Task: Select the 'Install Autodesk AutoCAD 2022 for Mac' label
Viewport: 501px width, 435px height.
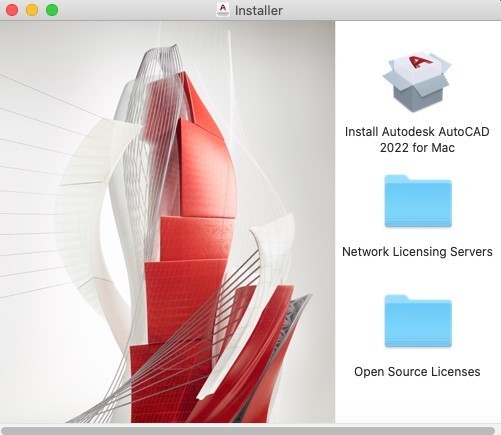Action: (x=417, y=139)
